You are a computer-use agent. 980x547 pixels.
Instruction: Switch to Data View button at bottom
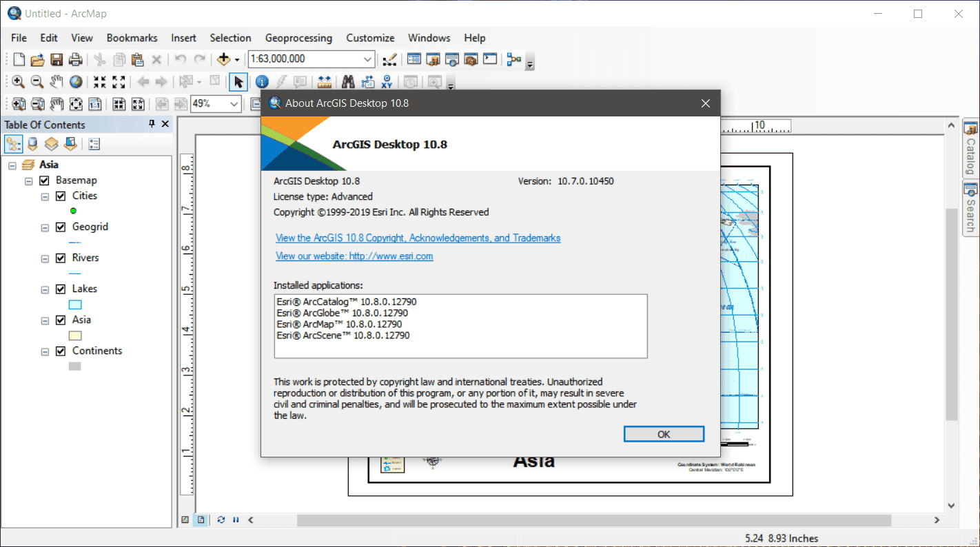(x=185, y=520)
